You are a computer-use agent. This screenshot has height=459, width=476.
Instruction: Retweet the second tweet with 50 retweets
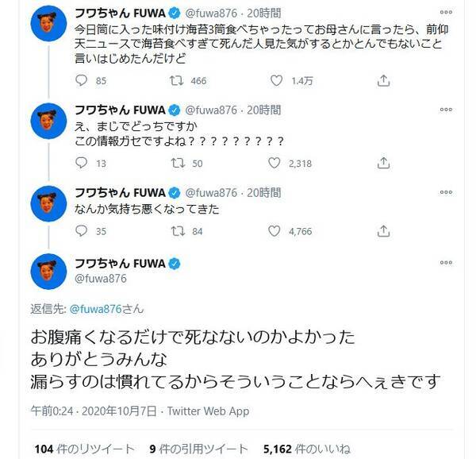pos(177,163)
